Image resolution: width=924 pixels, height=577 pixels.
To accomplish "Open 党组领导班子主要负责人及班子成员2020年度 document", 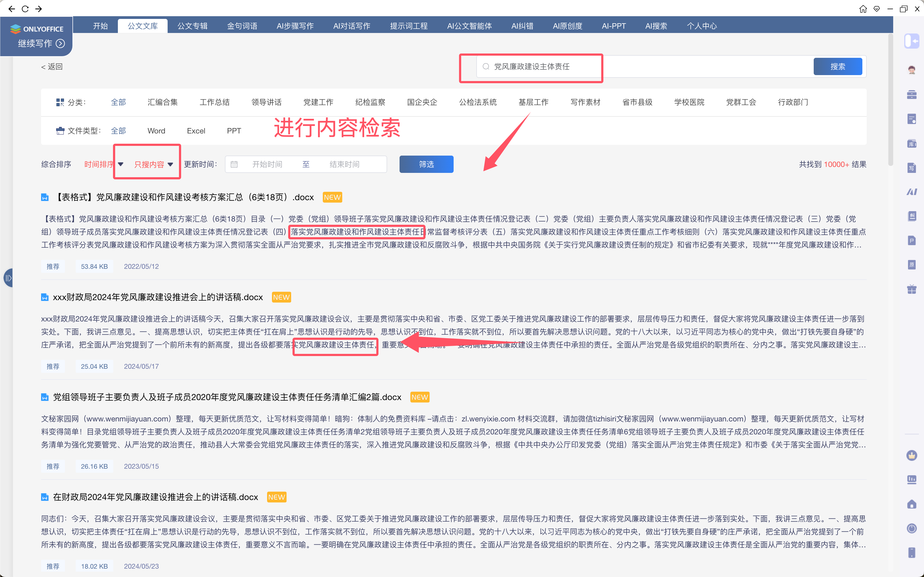I will coord(227,397).
